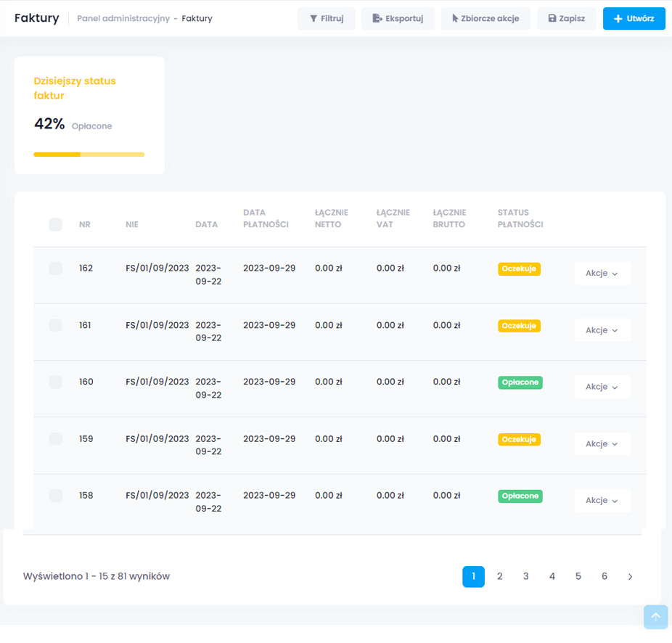Click the export icon on Eksportuj
Image resolution: width=672 pixels, height=643 pixels.
(x=377, y=19)
